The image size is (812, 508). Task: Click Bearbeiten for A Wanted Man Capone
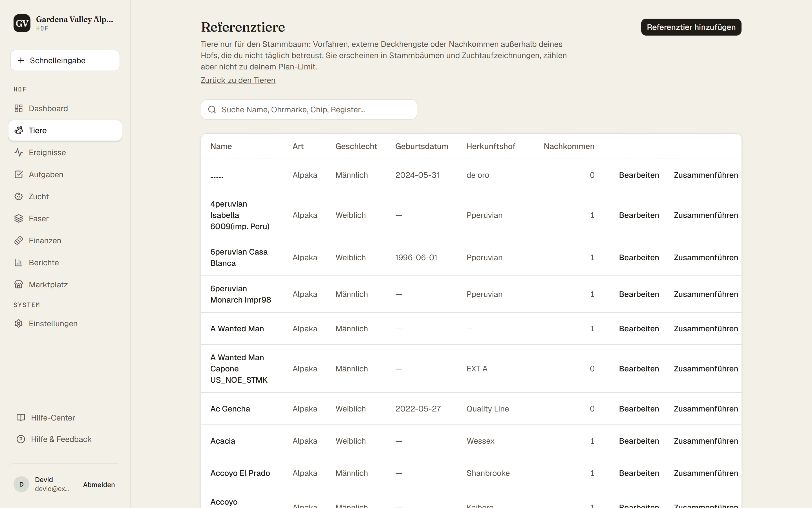point(639,369)
